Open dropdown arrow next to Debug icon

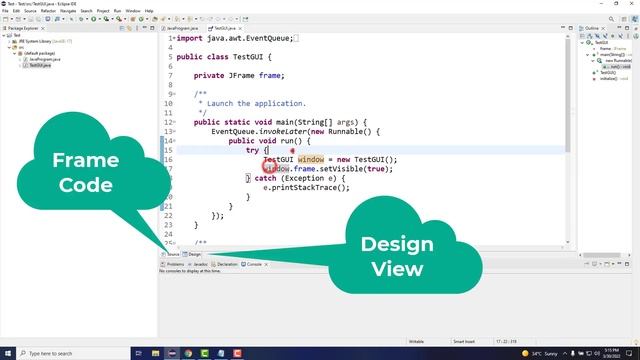[87, 19]
